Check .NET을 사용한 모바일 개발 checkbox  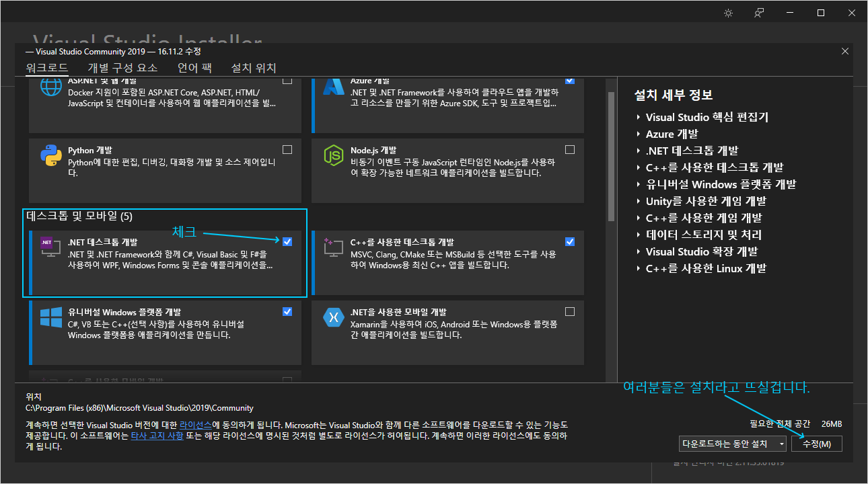click(x=570, y=311)
